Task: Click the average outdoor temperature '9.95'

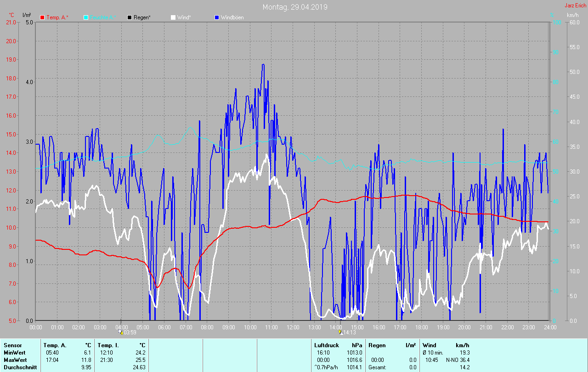Action: [x=85, y=367]
